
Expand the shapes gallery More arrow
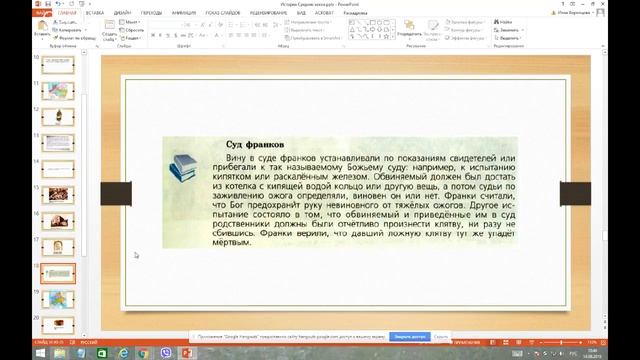[393, 37]
